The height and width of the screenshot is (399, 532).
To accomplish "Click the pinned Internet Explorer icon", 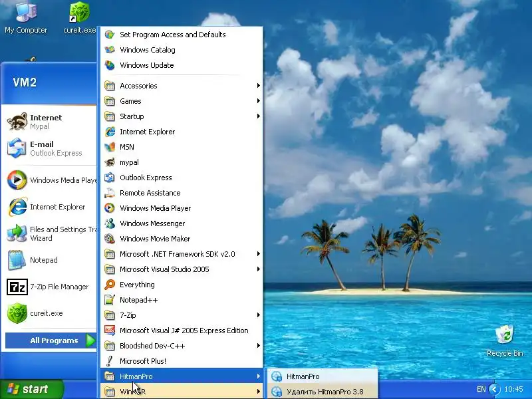I will (17, 207).
